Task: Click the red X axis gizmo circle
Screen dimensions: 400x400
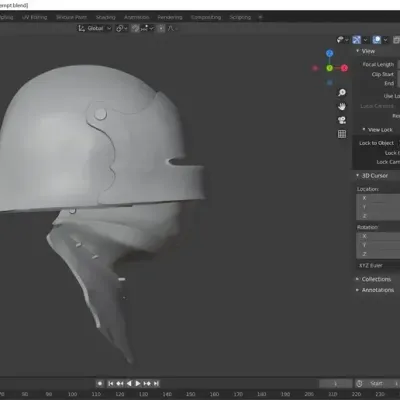Action: (x=344, y=68)
